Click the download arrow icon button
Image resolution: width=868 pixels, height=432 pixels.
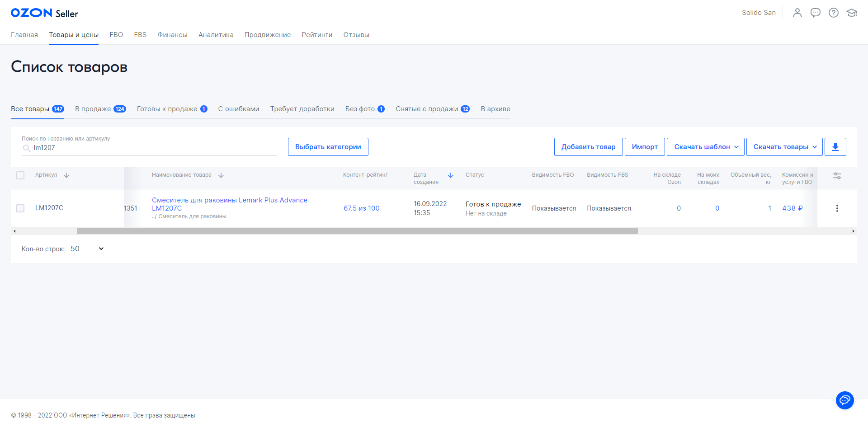[x=835, y=147]
